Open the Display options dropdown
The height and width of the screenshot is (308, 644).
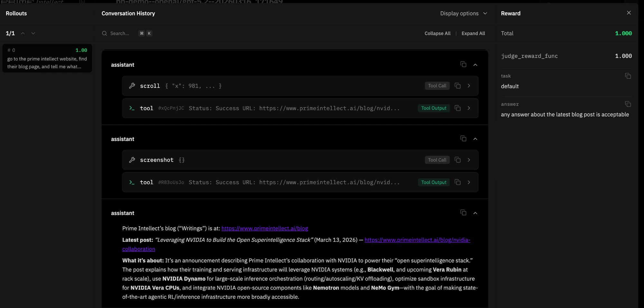click(464, 13)
